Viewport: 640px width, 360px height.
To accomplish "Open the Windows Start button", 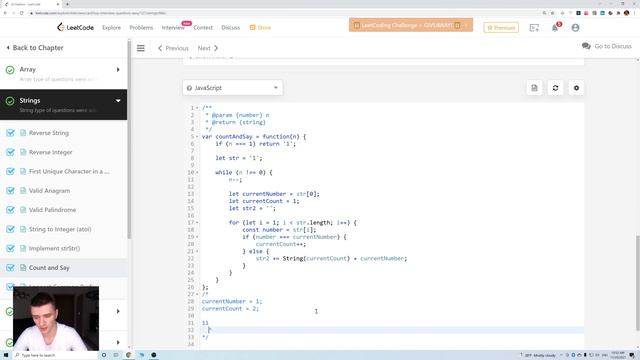I will (6, 355).
